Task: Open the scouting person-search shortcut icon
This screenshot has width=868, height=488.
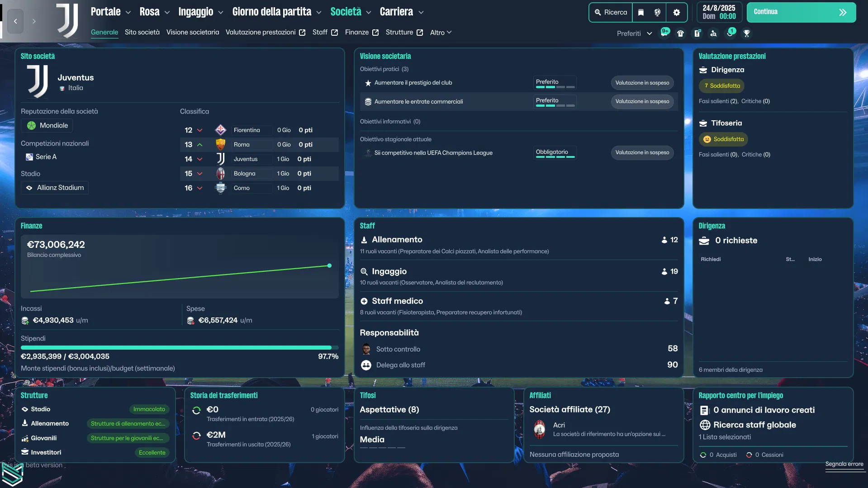Action: point(713,33)
